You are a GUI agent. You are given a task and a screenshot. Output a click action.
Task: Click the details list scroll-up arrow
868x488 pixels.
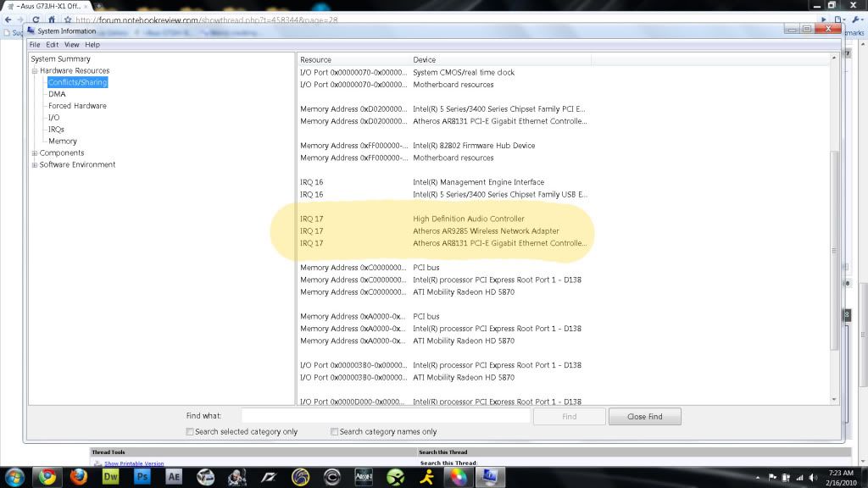[834, 58]
